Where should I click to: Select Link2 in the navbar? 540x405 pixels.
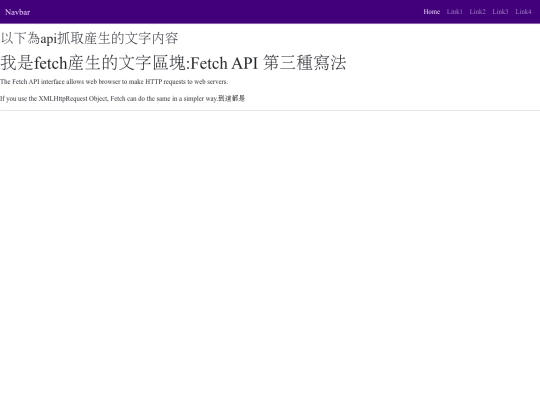pyautogui.click(x=477, y=12)
